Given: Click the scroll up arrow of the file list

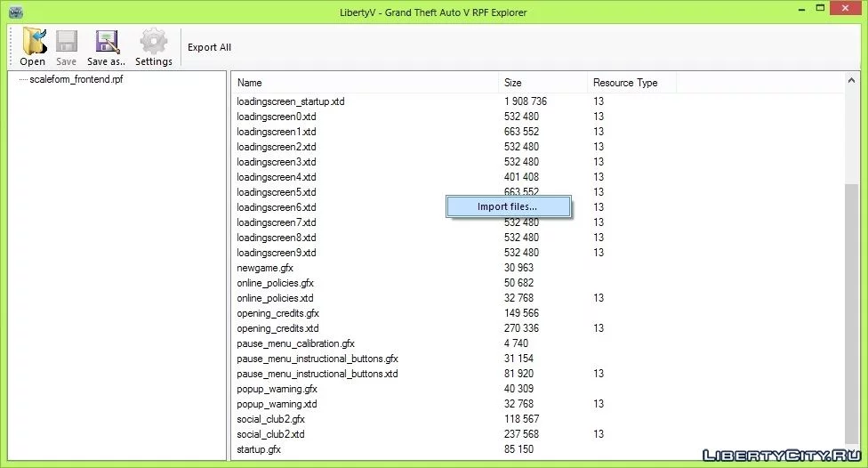Looking at the screenshot, I should pyautogui.click(x=851, y=81).
